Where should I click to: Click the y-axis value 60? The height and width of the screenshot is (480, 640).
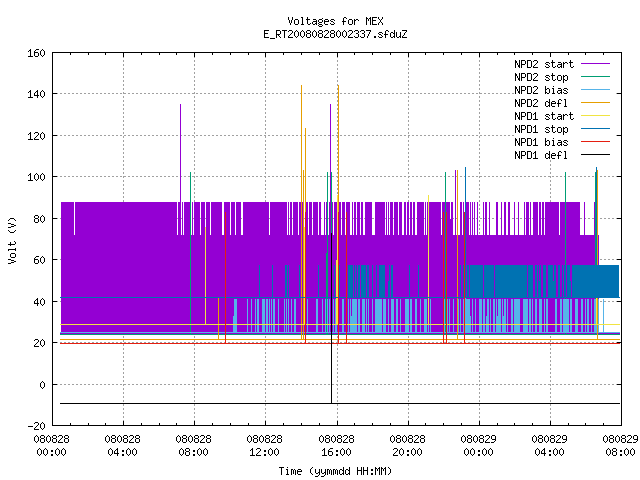39,260
